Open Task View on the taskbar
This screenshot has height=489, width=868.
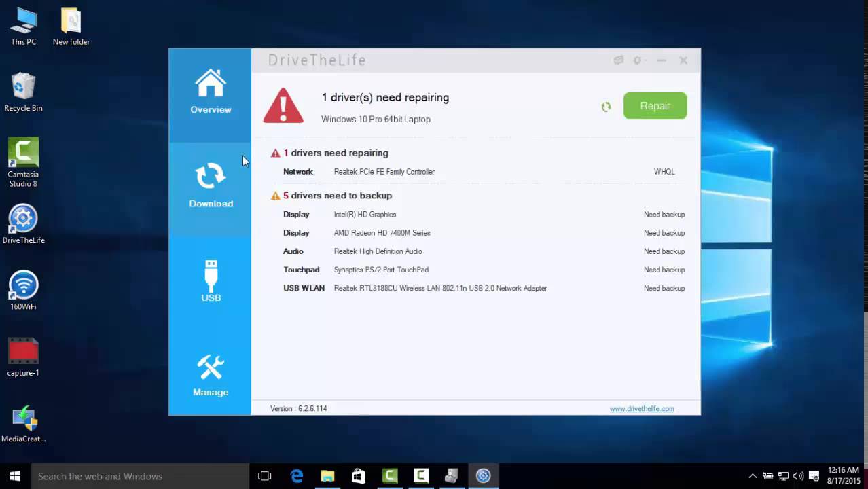(265, 476)
